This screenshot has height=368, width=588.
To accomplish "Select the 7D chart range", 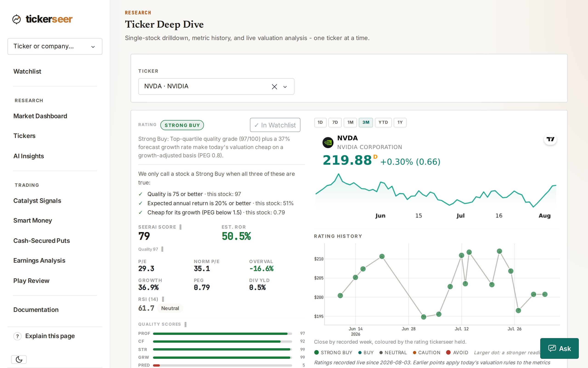I will point(335,122).
